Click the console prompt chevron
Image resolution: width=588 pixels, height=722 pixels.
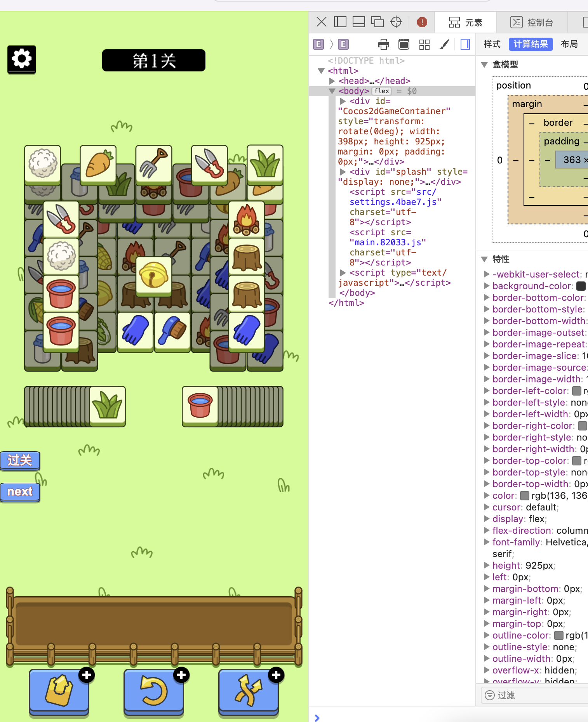pos(317,718)
